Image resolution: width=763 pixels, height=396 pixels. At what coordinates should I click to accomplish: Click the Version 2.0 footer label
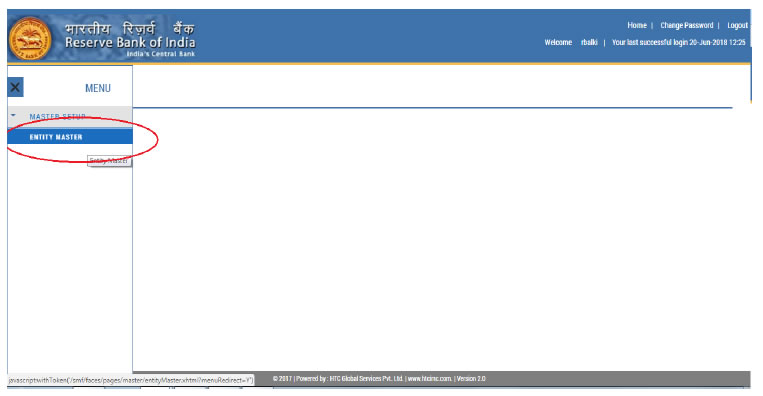[x=471, y=378]
